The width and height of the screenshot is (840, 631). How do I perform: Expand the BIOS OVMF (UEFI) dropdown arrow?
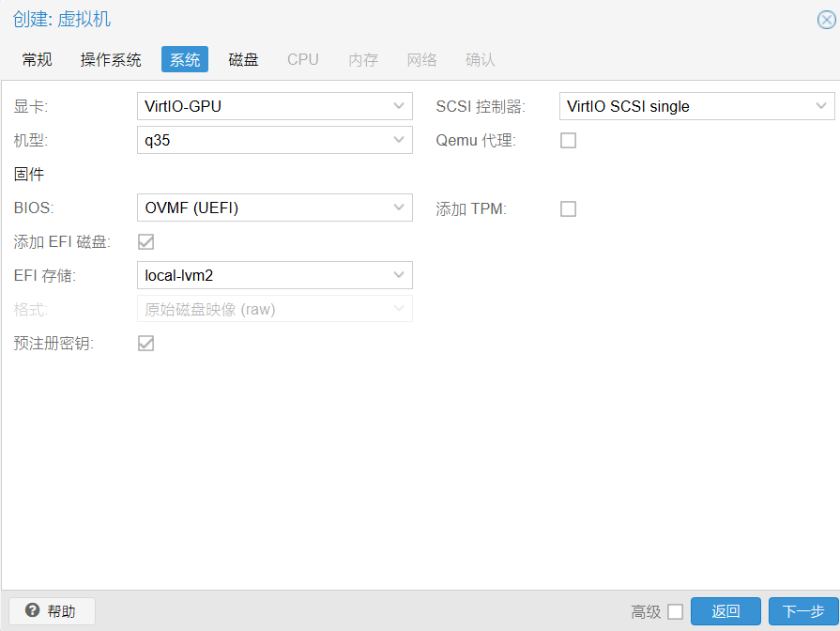click(x=400, y=208)
